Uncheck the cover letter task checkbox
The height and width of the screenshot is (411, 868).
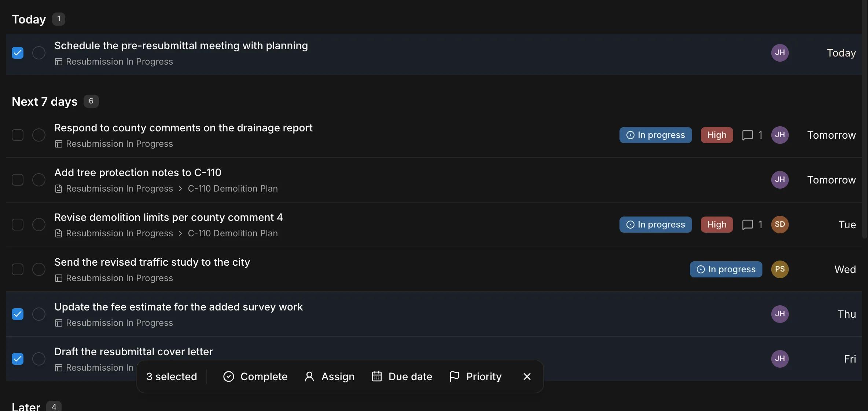[18, 359]
